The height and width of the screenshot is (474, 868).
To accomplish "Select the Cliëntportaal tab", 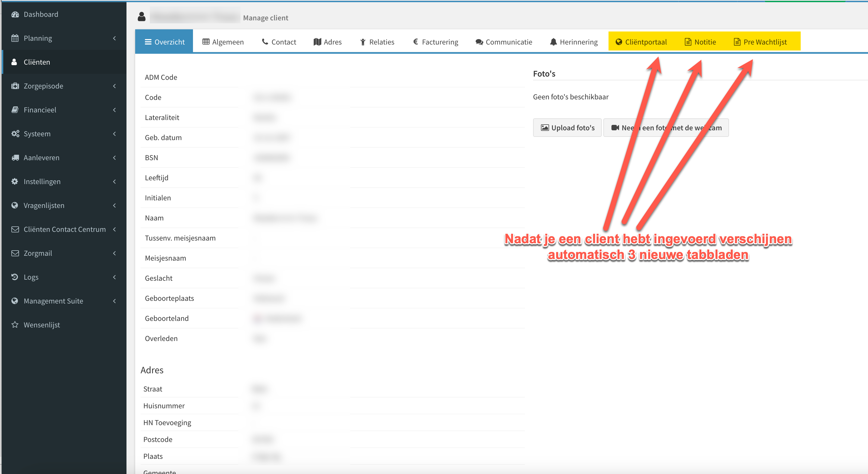I will (641, 42).
